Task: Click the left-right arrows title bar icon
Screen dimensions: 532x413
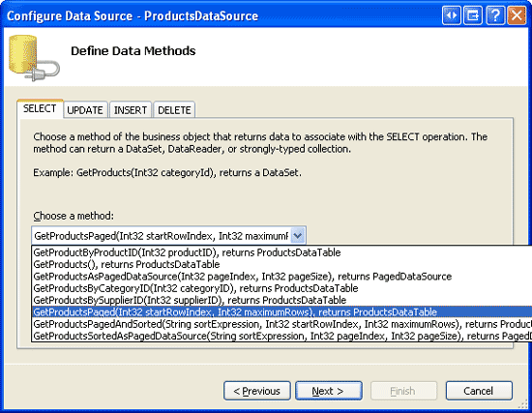Action: [452, 15]
